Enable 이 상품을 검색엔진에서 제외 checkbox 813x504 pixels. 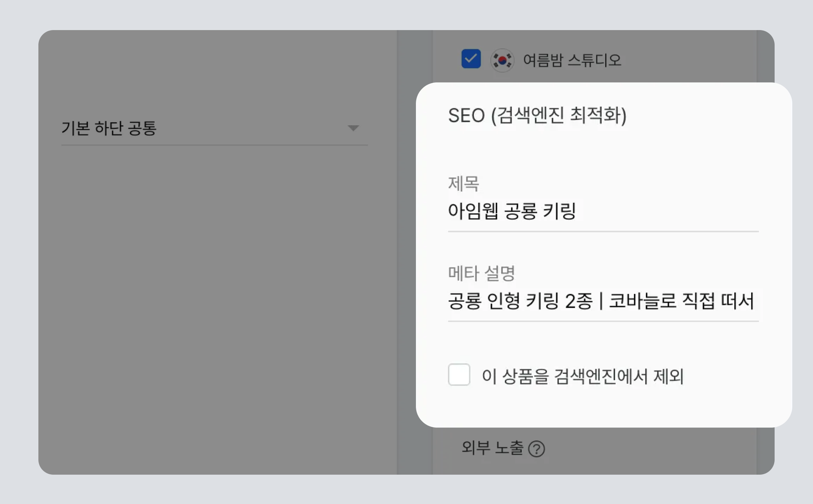point(459,375)
